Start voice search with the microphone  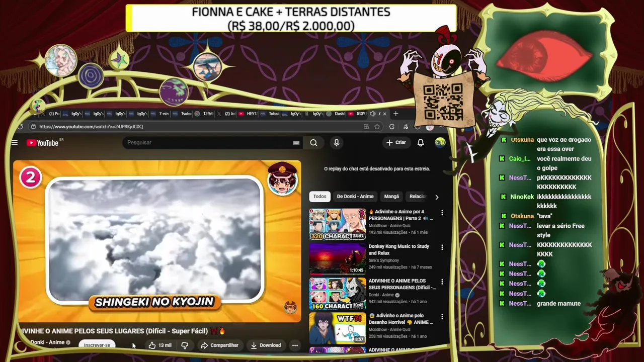[337, 143]
